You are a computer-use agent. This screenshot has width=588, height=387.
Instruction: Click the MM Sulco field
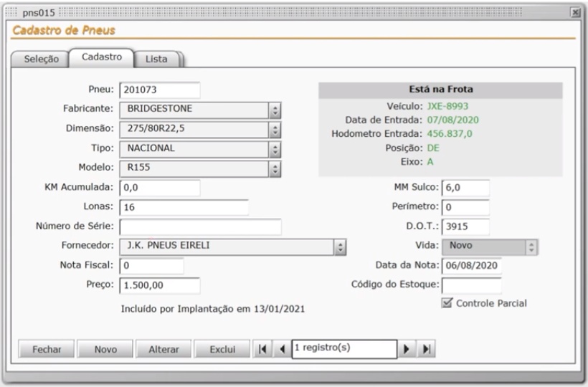[x=466, y=188]
